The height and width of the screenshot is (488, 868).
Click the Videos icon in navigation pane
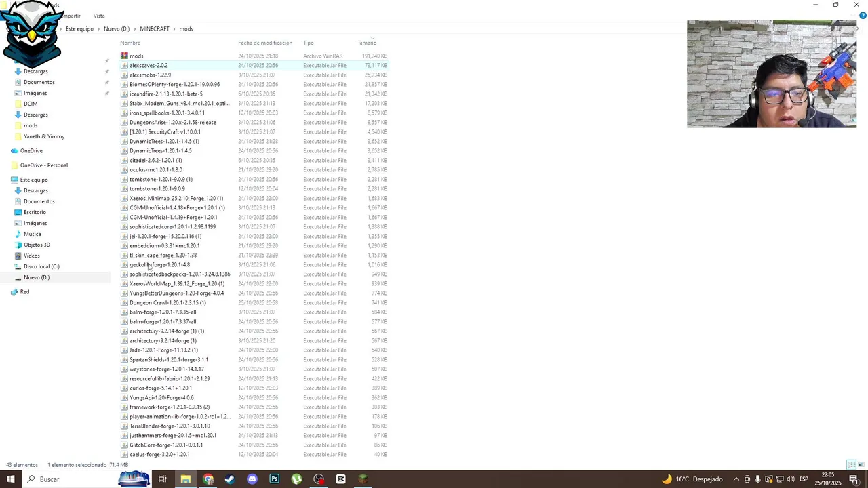[x=18, y=256]
